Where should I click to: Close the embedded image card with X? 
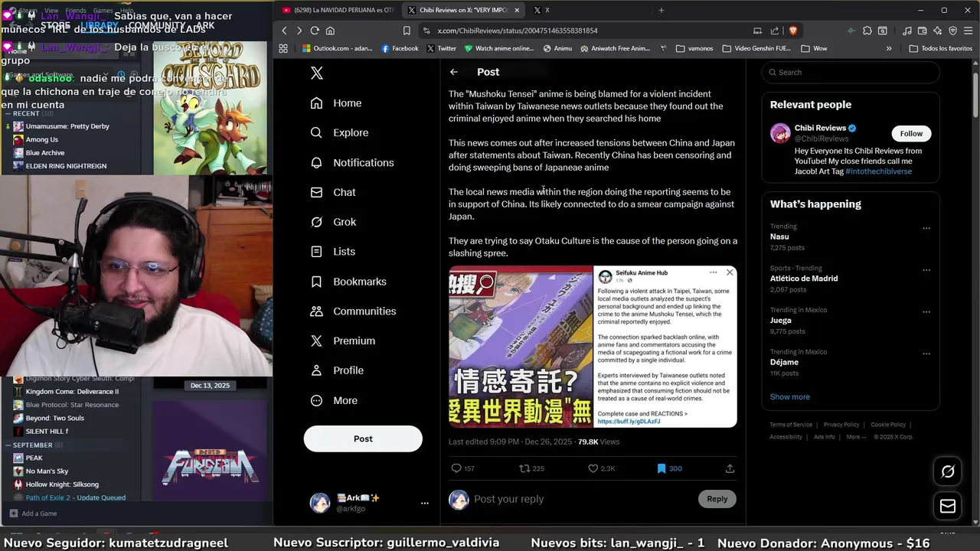coord(730,272)
